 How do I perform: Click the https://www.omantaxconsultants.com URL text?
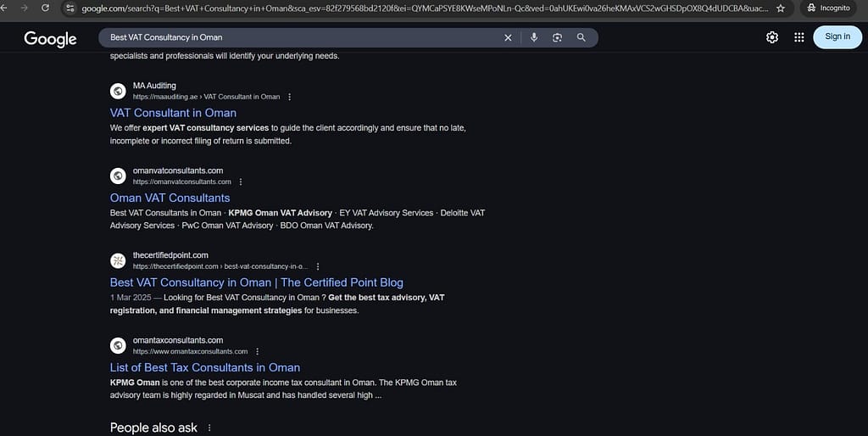pyautogui.click(x=191, y=351)
